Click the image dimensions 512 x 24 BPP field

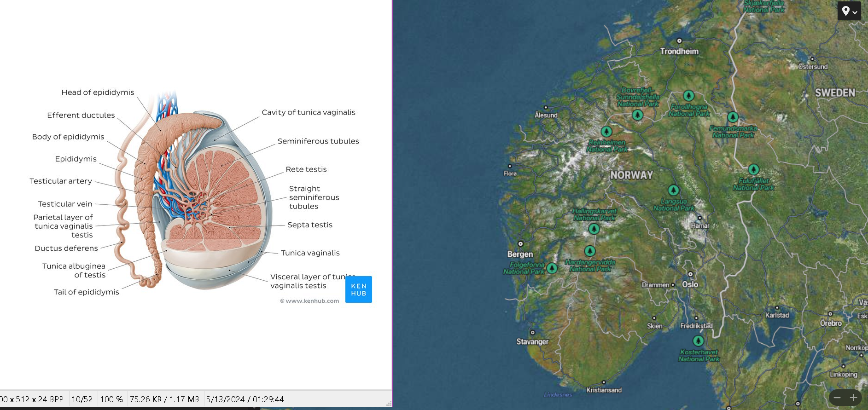point(32,399)
